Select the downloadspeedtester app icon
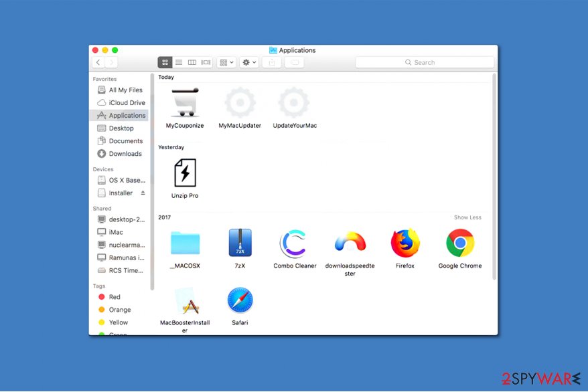 350,242
